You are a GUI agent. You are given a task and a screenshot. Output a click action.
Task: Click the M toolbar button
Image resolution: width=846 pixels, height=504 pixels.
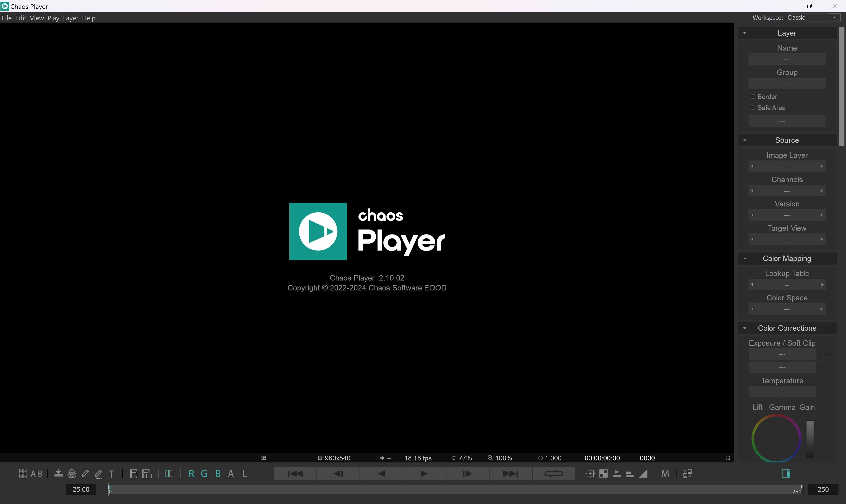point(665,473)
